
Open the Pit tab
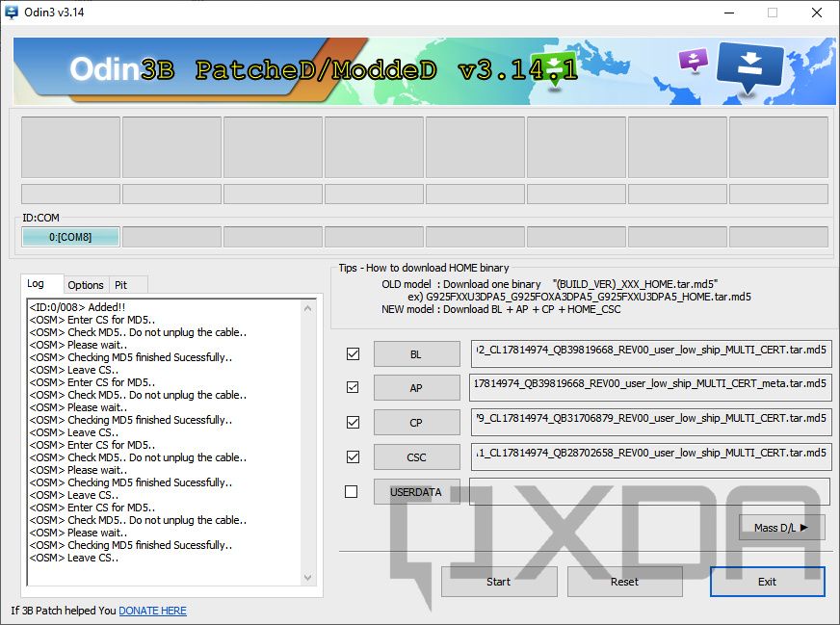[126, 285]
